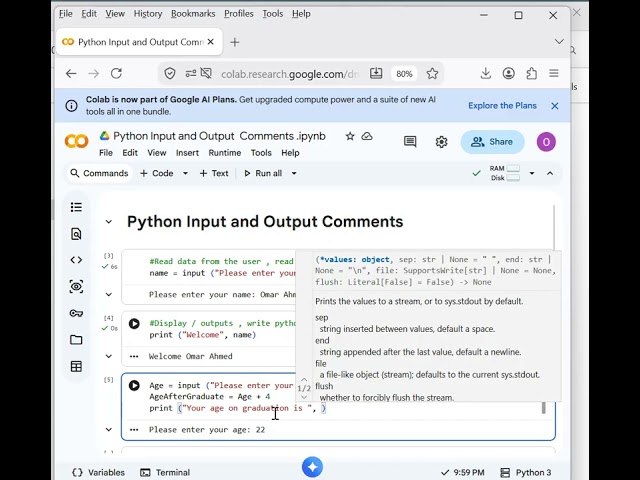
Task: Collapse the Python Input and Output Comments section
Action: pyautogui.click(x=109, y=222)
